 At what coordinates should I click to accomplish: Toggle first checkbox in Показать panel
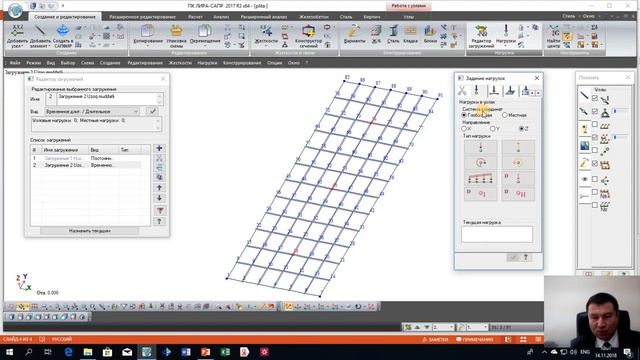[x=595, y=98]
